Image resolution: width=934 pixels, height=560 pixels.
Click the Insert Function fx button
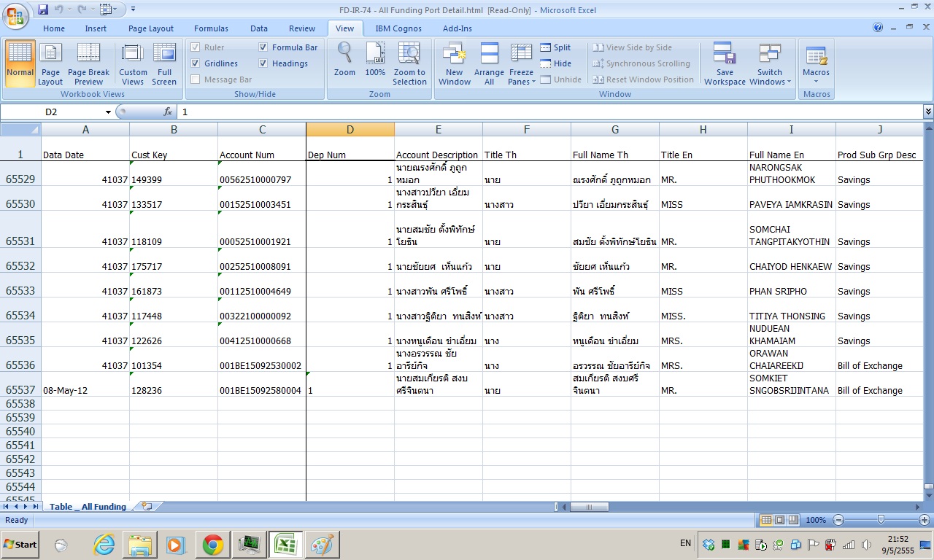[168, 112]
